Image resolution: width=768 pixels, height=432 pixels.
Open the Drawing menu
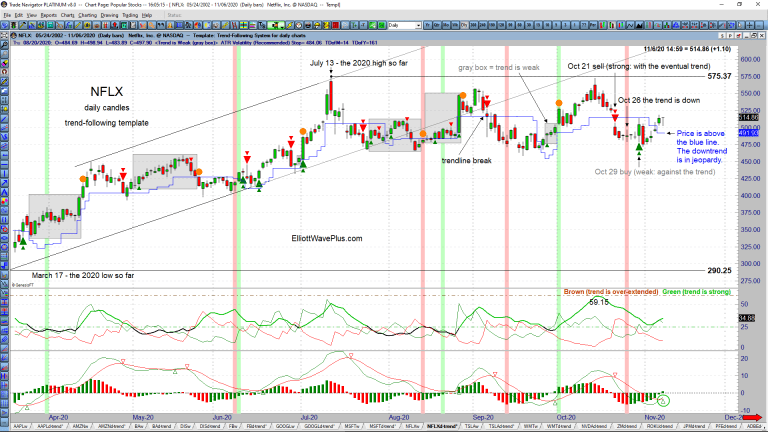(x=109, y=15)
